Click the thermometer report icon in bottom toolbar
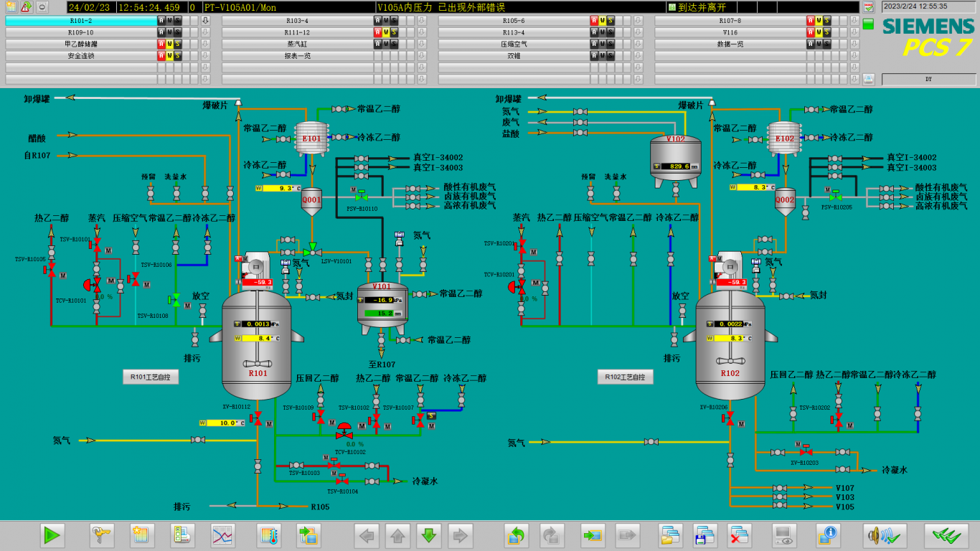The height and width of the screenshot is (551, 980). coord(269,535)
